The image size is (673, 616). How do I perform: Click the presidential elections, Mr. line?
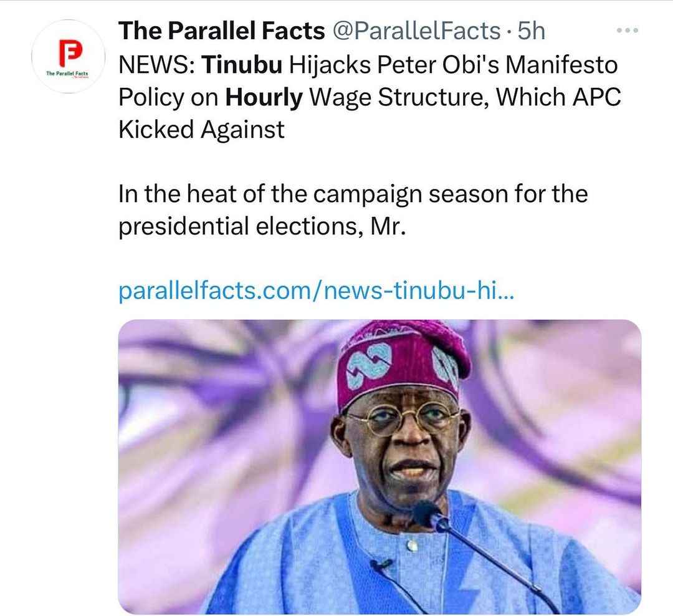click(x=262, y=226)
